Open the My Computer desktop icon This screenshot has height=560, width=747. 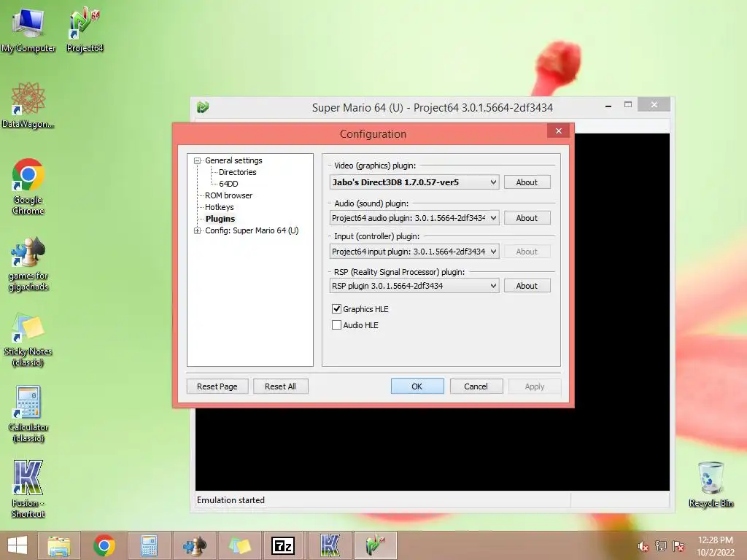coord(28,30)
